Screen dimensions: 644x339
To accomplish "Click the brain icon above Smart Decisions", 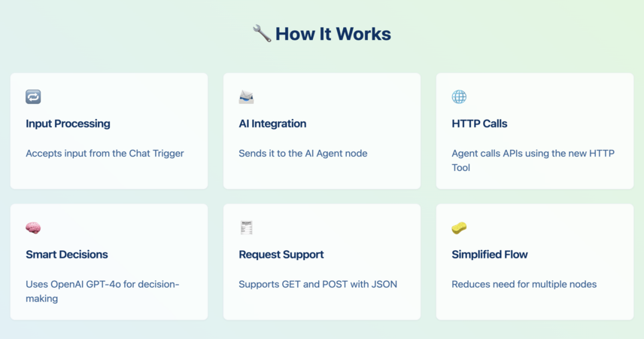I will 33,228.
